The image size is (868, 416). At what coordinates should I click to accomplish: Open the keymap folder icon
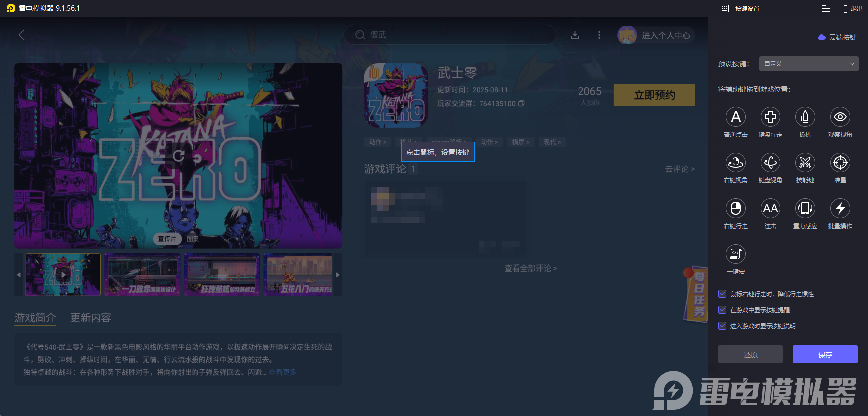826,9
